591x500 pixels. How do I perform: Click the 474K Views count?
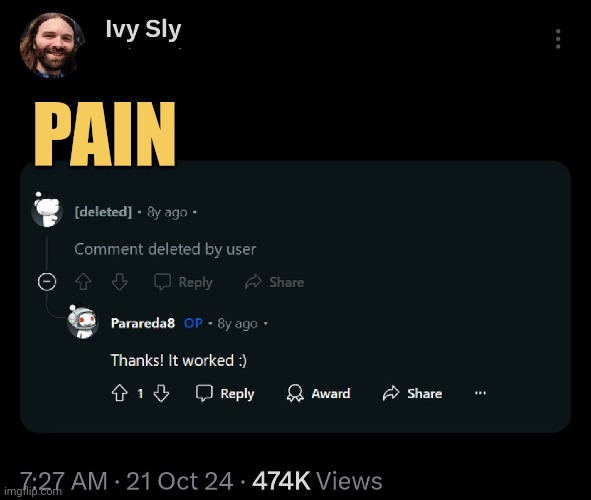point(317,481)
